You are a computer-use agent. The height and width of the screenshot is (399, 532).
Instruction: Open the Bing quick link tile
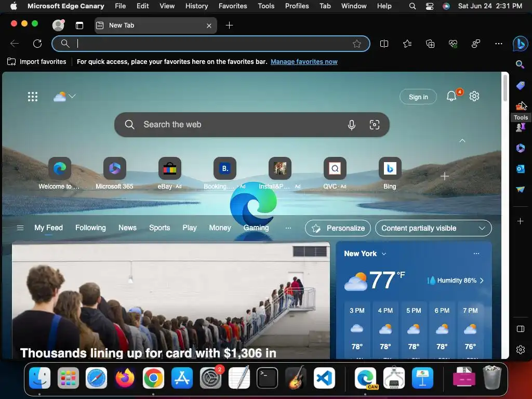[390, 168]
